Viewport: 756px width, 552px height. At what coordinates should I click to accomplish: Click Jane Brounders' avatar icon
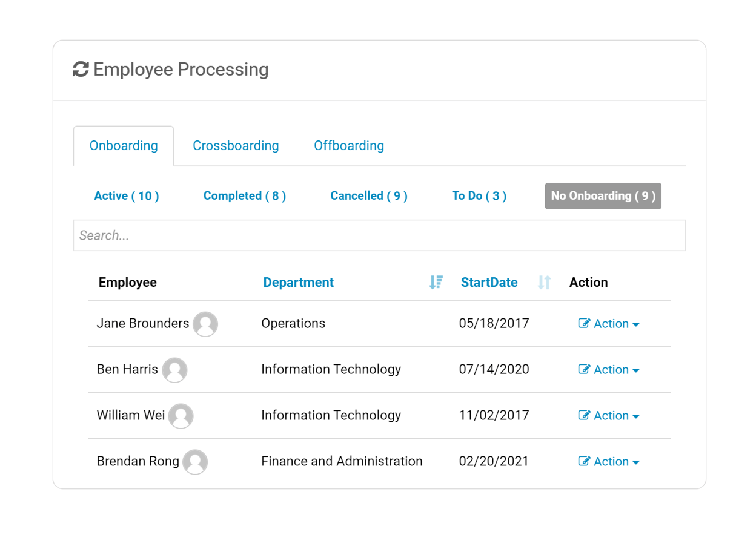[x=205, y=324]
